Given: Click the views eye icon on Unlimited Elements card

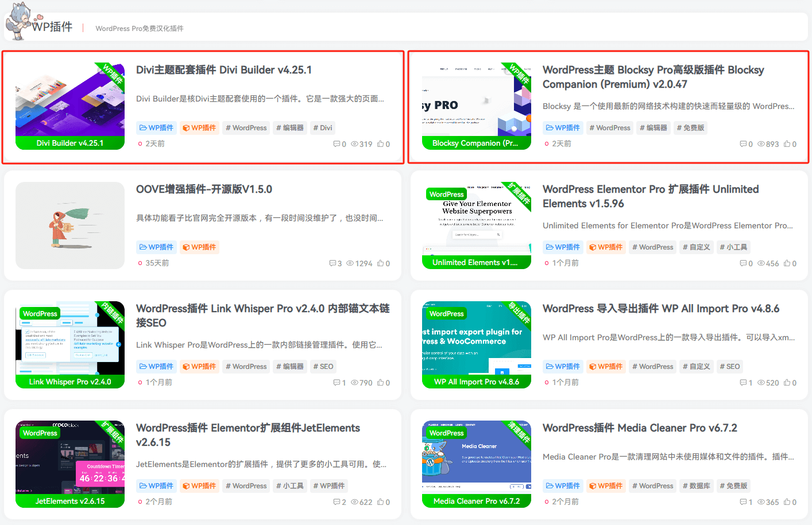Looking at the screenshot, I should [x=761, y=263].
